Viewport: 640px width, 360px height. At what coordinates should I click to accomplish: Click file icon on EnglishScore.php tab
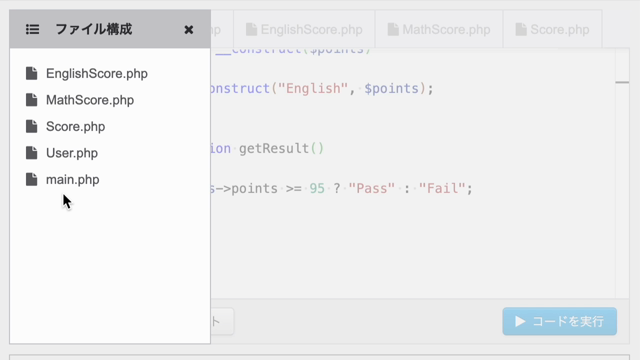pos(251,29)
